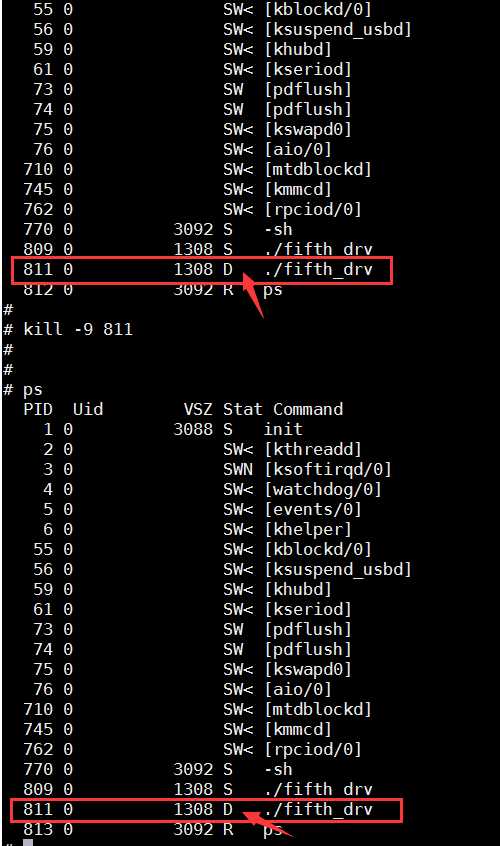Click the Command column header

click(307, 409)
